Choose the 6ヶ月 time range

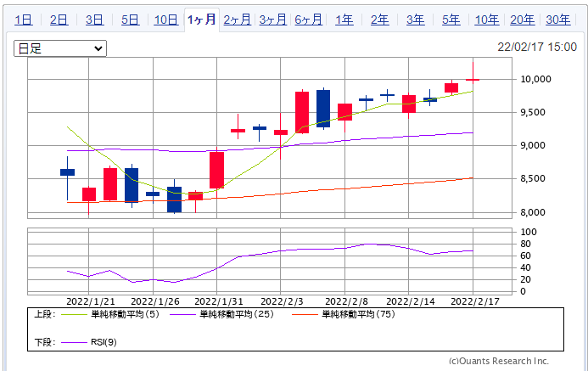click(309, 20)
